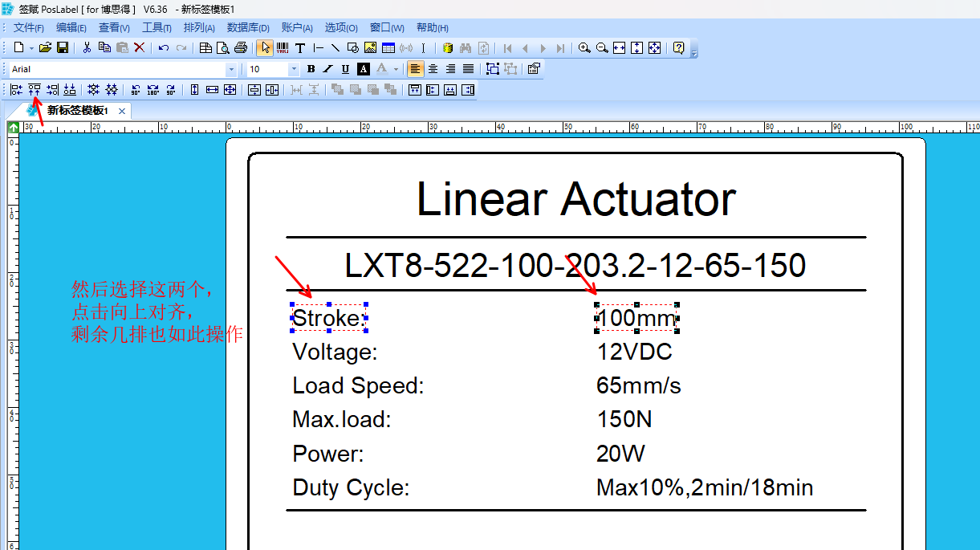Screen dimensions: 980x550
Task: Click the align top edges icon
Action: (35, 90)
